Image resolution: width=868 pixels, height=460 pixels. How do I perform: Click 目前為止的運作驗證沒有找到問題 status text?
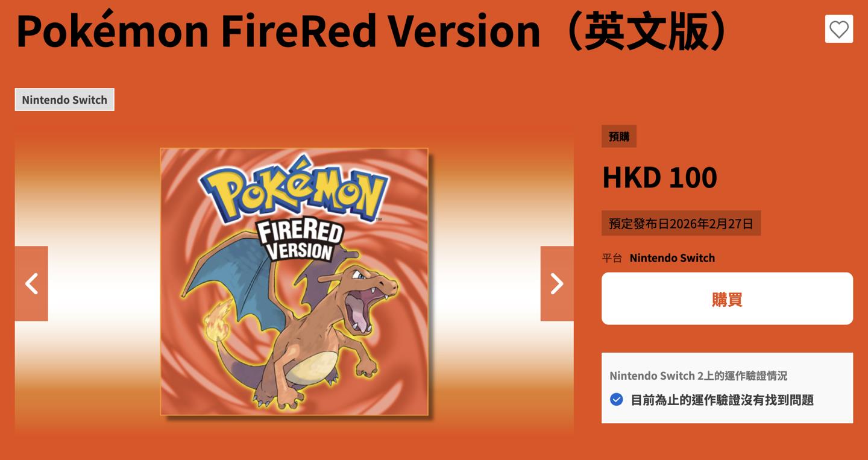click(722, 400)
